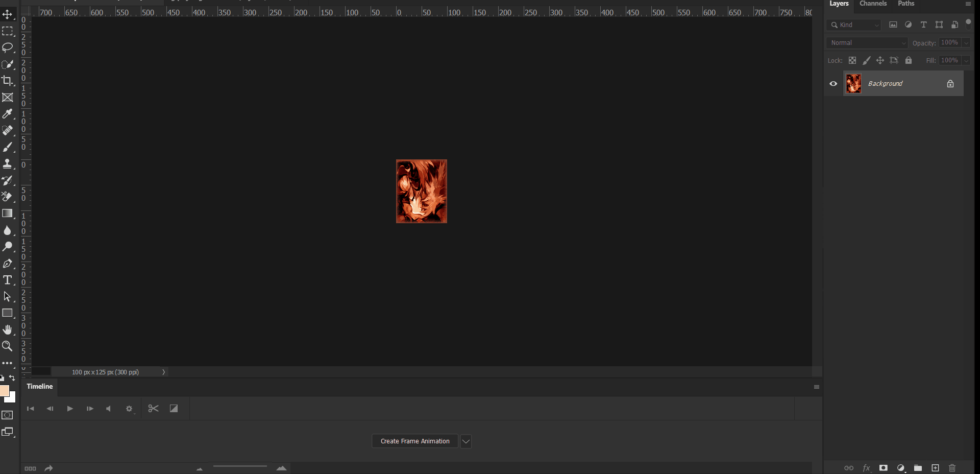Select the Brush tool

7,147
